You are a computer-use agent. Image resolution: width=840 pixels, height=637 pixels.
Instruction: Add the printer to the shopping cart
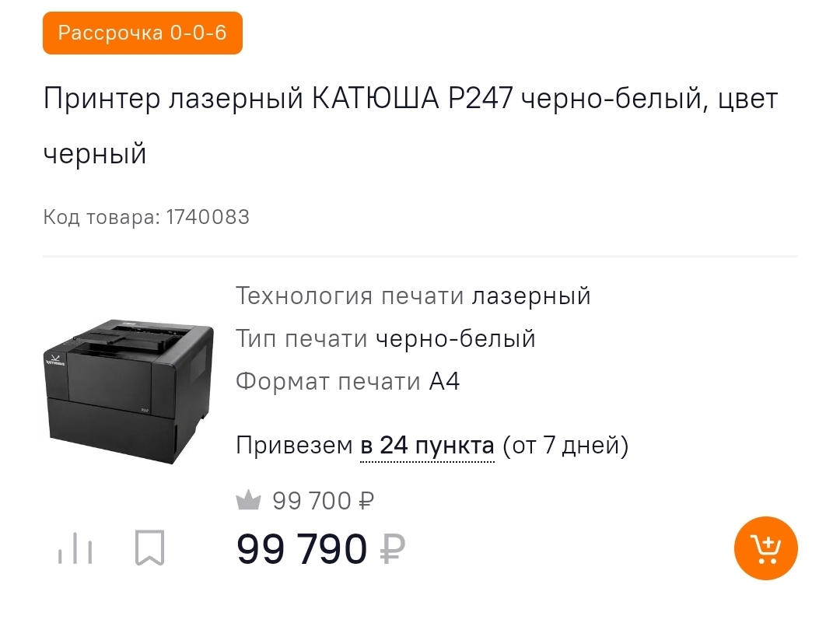point(765,548)
